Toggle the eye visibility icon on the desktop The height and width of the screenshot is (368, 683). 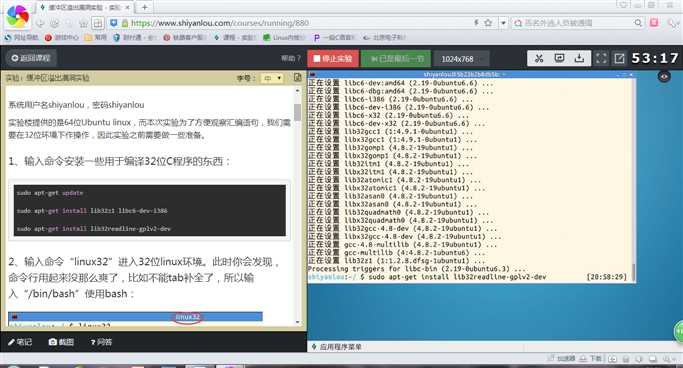click(x=664, y=77)
